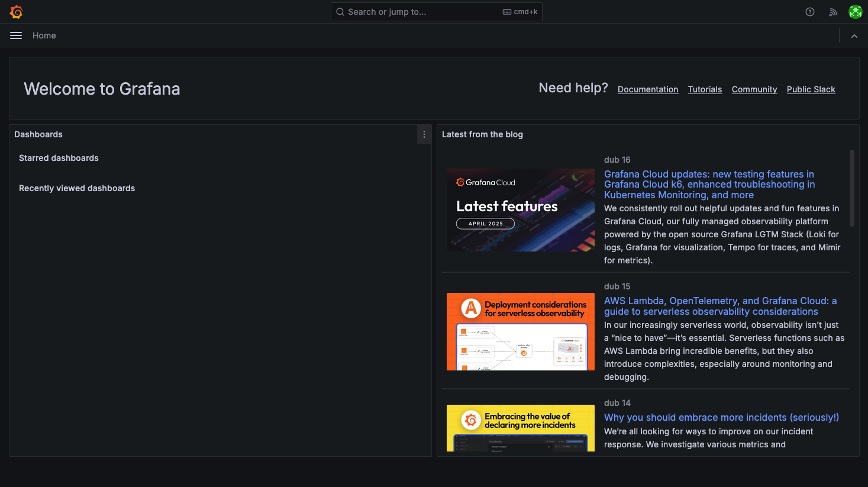This screenshot has height=487, width=868.
Task: Click the Dashboards panel title
Action: coord(38,134)
